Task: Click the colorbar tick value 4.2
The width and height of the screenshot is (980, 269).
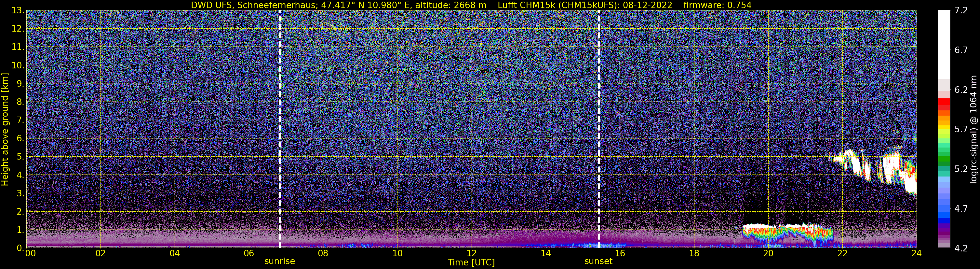Action: pyautogui.click(x=961, y=248)
